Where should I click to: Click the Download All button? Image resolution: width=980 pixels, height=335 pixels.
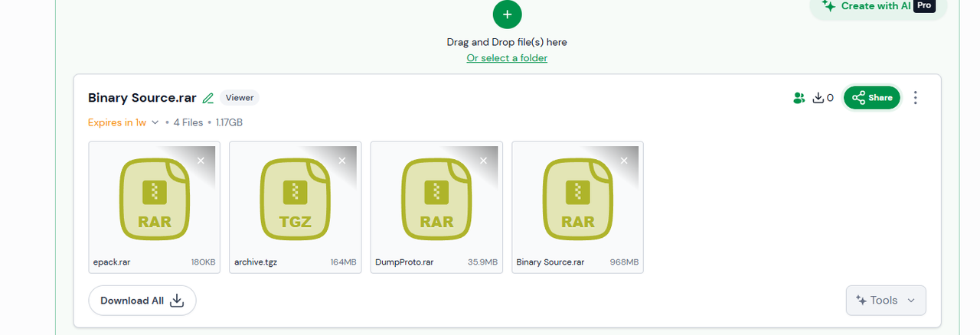tap(142, 301)
